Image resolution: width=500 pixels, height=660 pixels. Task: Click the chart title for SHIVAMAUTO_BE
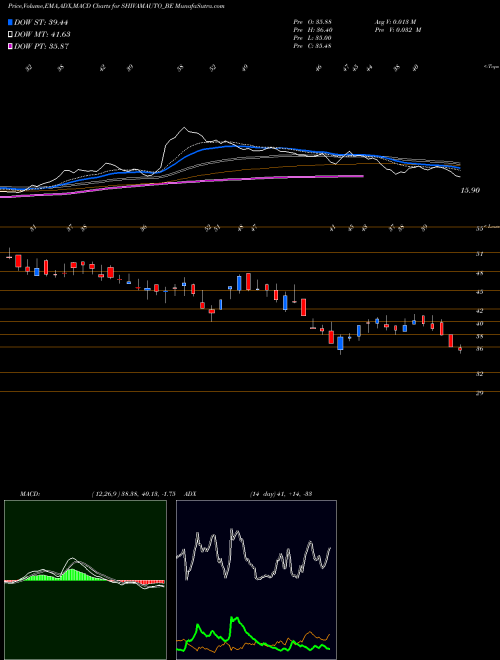(x=116, y=6)
